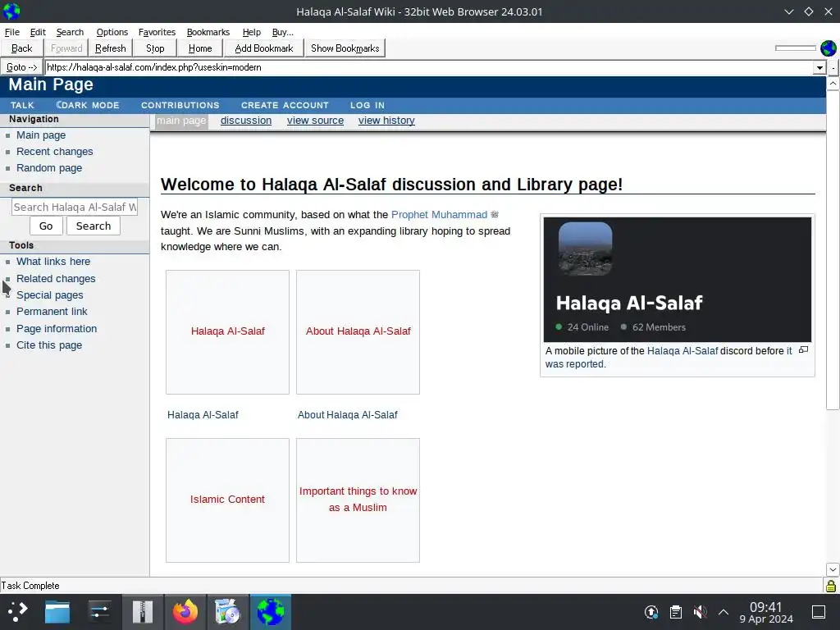Open the Search menu
840x630 pixels.
click(70, 32)
